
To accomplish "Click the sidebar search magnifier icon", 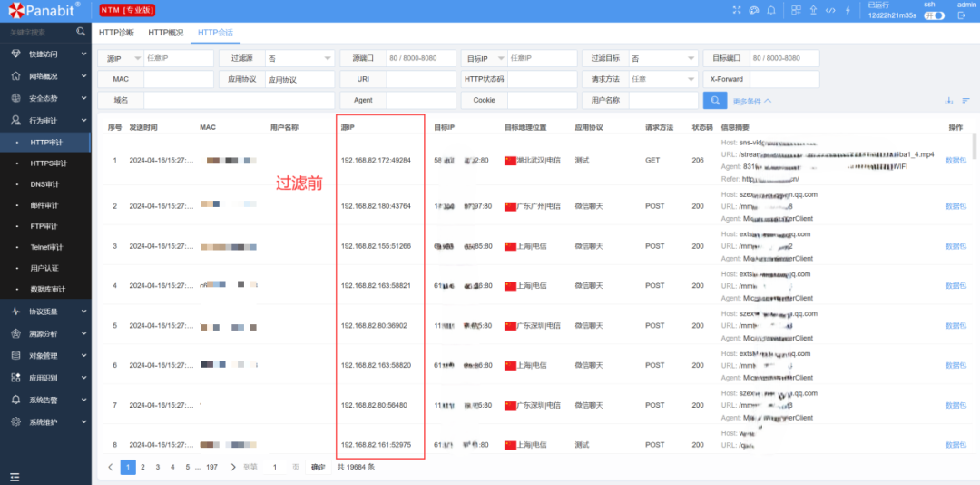I will (x=81, y=31).
